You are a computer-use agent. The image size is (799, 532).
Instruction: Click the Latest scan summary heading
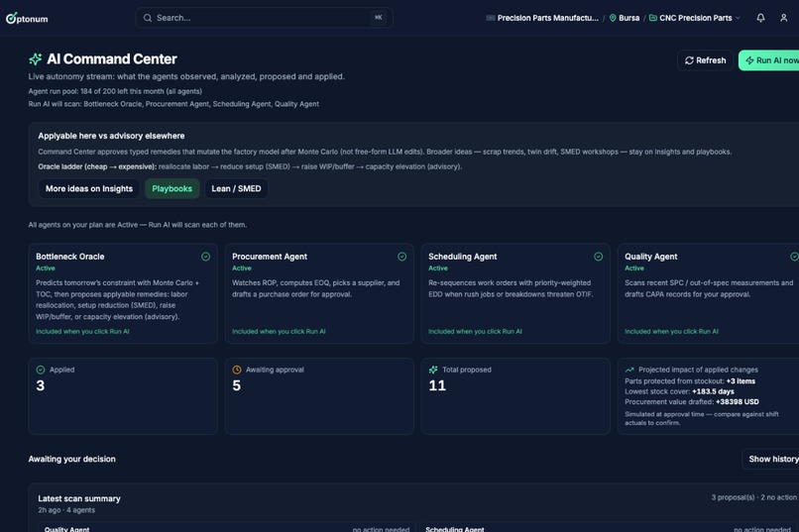click(x=79, y=498)
